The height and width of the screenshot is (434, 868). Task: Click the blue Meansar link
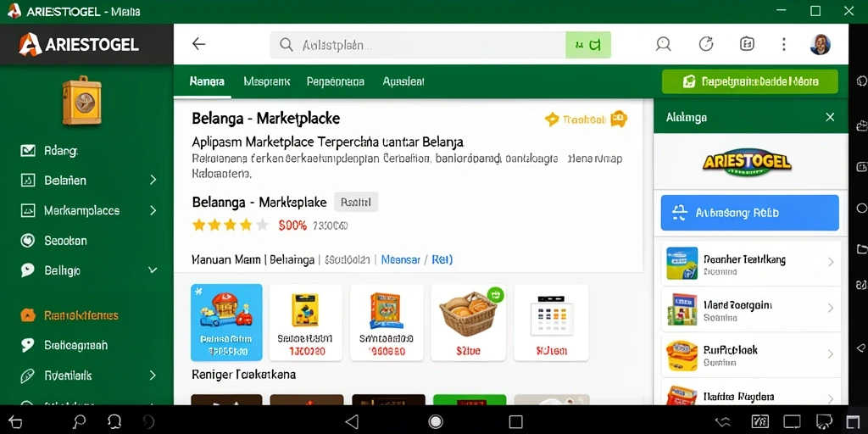coord(401,259)
